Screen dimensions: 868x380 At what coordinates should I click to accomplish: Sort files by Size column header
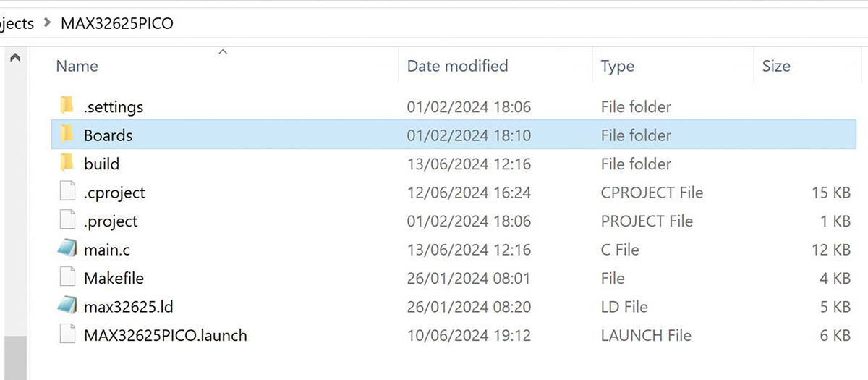point(775,67)
